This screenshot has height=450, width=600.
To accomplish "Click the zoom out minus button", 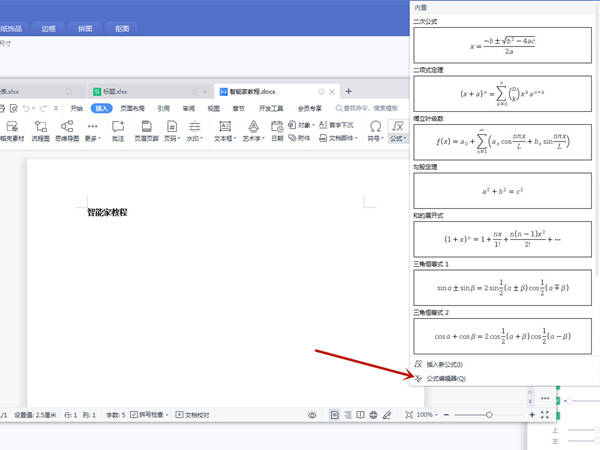I will point(446,415).
